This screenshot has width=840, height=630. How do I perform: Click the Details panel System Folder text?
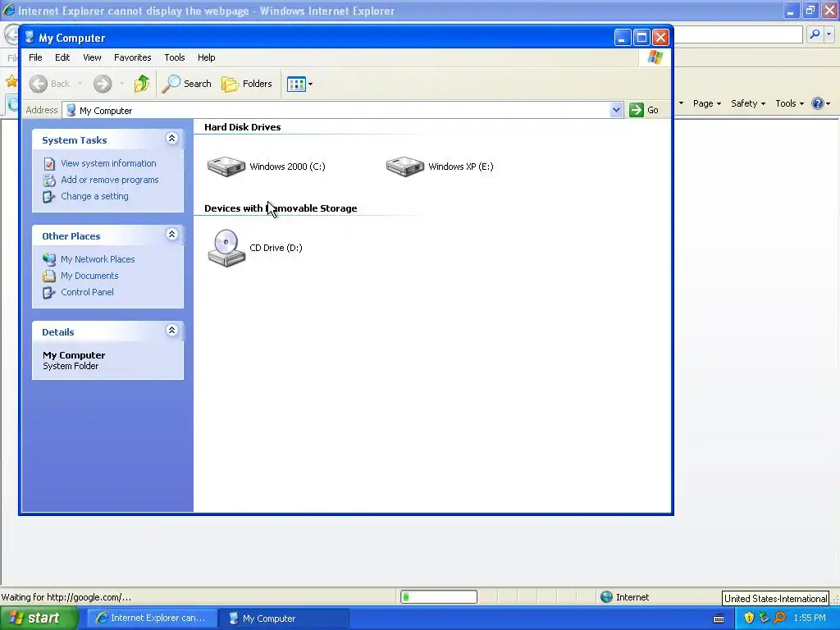coord(71,367)
